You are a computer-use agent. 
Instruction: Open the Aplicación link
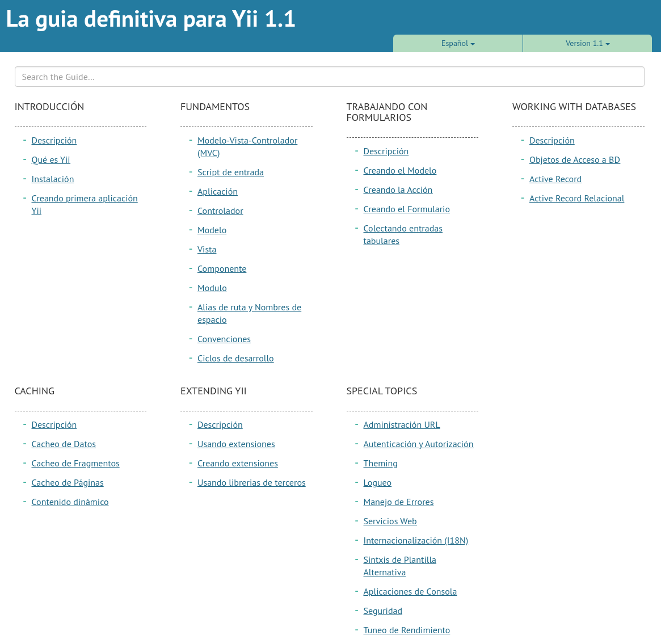(217, 192)
